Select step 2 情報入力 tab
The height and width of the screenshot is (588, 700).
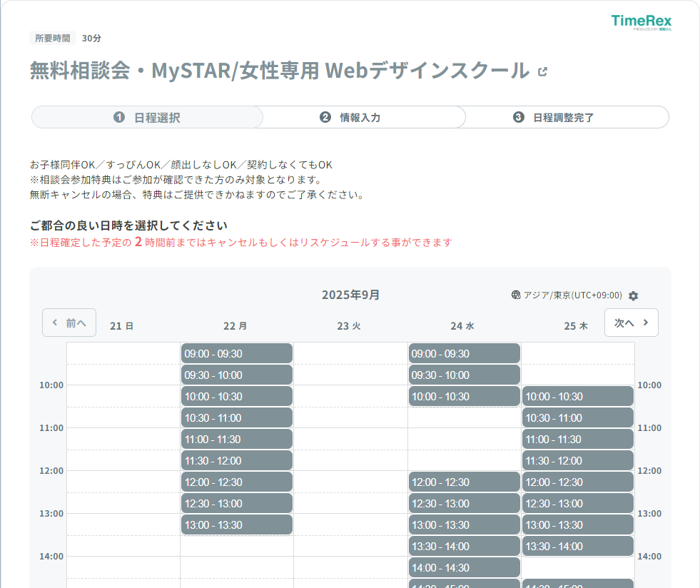(x=350, y=118)
